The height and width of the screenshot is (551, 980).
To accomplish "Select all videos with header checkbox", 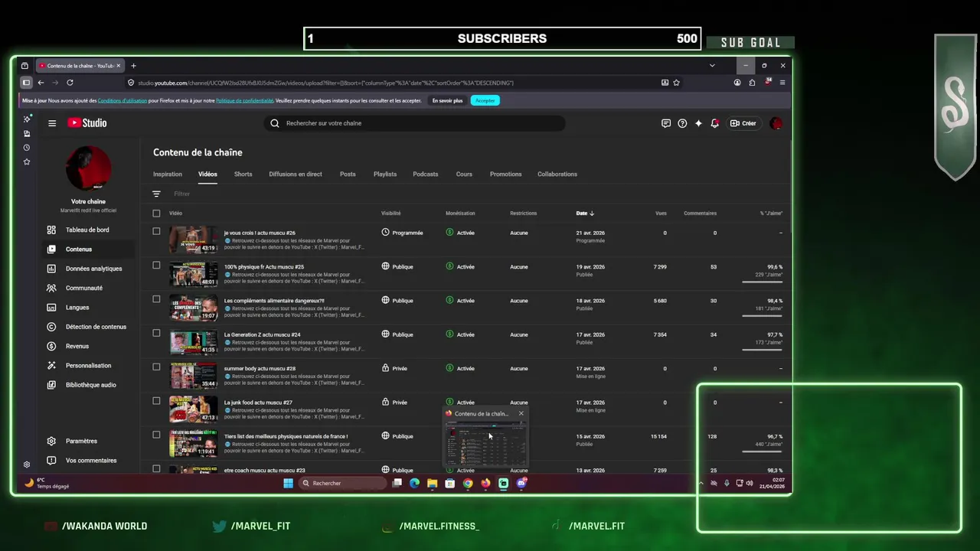I will [156, 214].
